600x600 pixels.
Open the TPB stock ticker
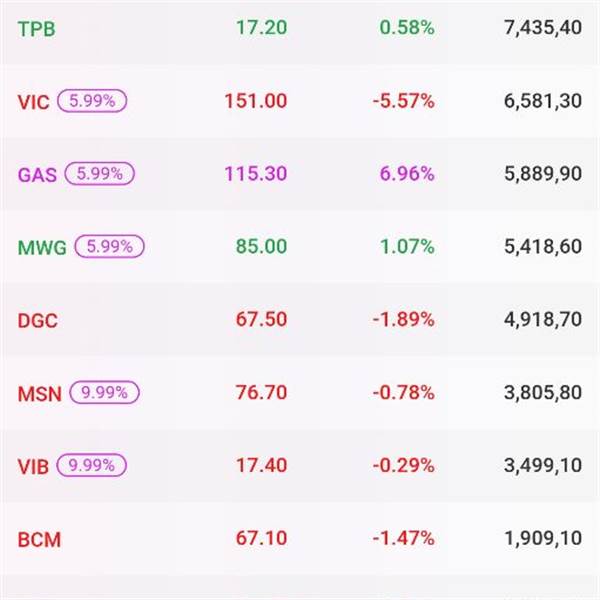coord(37,28)
